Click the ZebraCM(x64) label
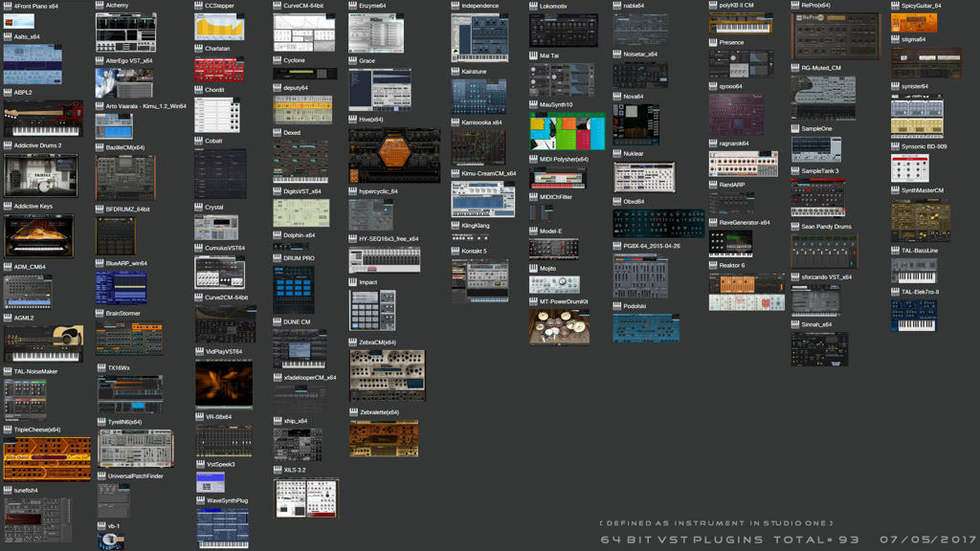The height and width of the screenshot is (551, 980). point(377,342)
